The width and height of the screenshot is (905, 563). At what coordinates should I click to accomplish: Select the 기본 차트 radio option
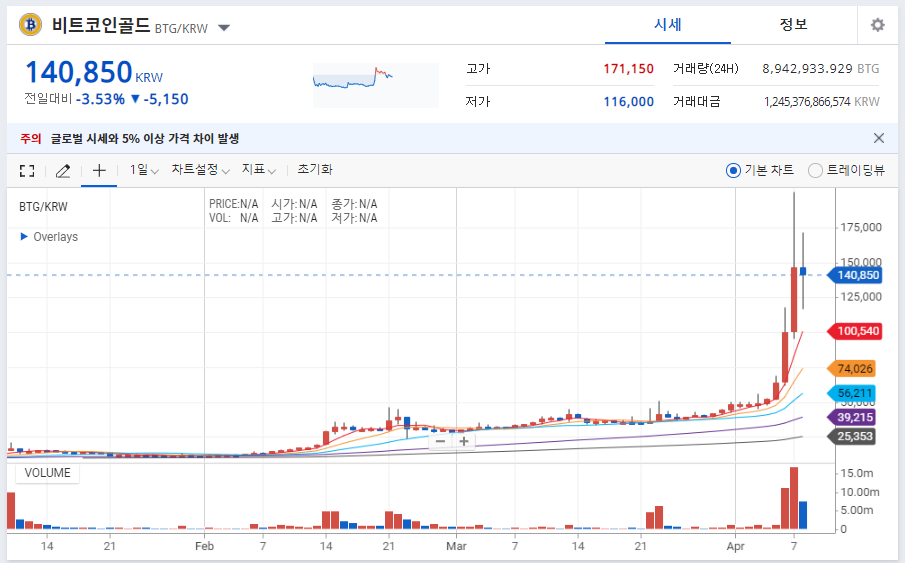coord(733,170)
